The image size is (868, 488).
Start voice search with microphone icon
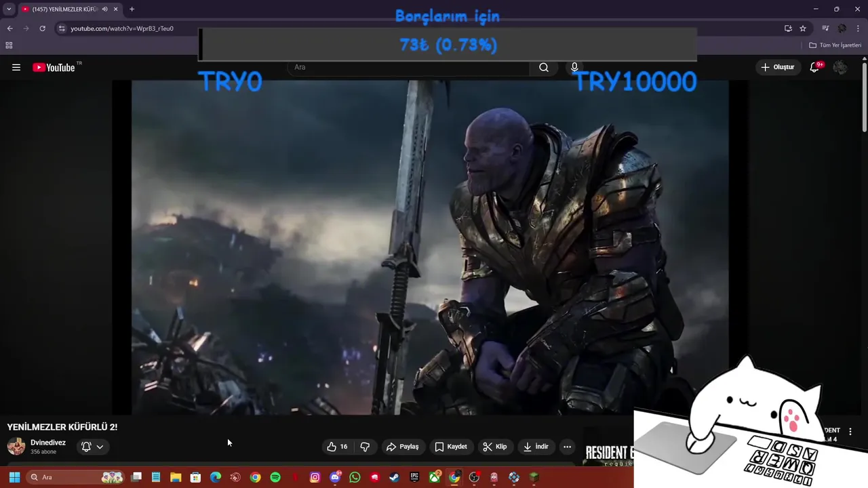(x=574, y=67)
